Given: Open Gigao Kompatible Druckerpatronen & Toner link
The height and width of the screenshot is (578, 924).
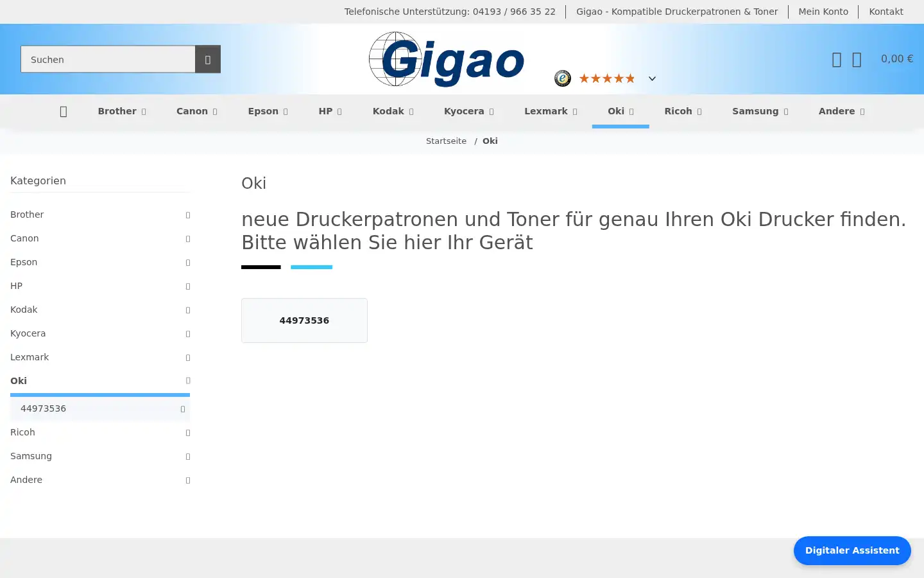Looking at the screenshot, I should click(x=677, y=12).
